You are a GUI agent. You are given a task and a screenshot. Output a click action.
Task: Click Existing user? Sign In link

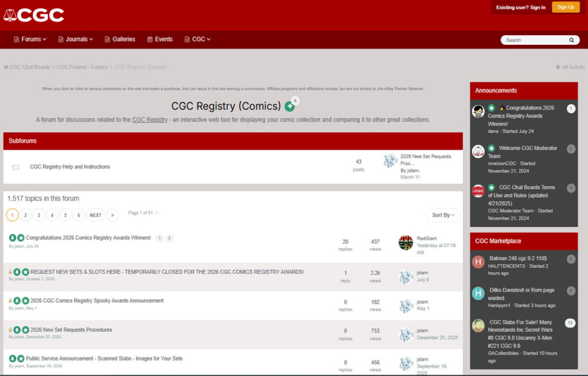[x=520, y=7]
